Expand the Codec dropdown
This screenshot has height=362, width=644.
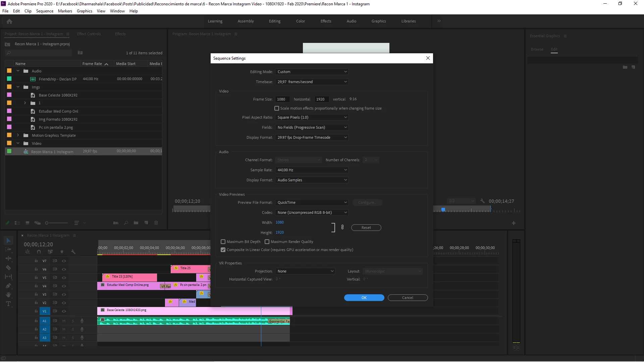[x=312, y=213]
